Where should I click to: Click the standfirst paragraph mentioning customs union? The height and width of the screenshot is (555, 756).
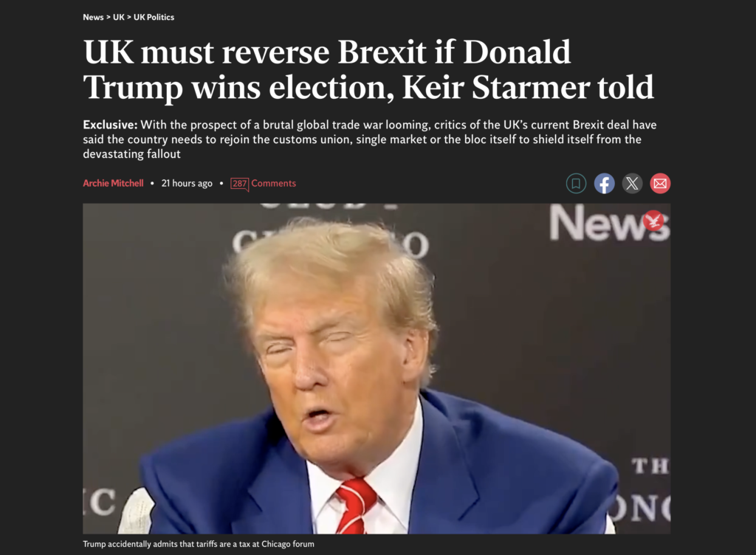point(370,139)
